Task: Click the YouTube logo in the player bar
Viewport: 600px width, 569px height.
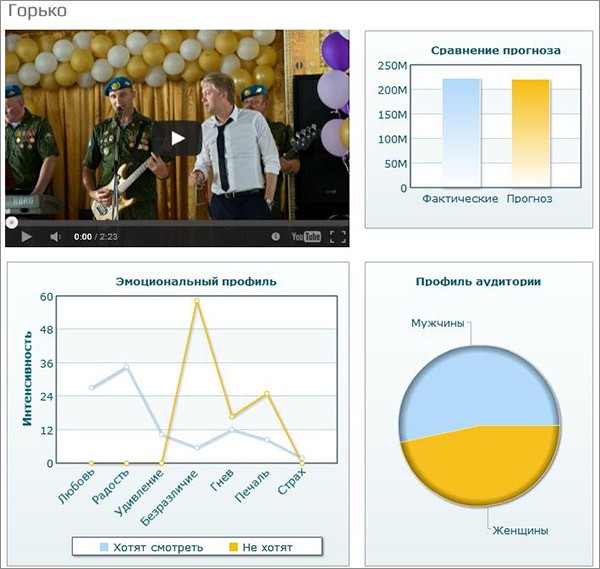Action: [306, 236]
